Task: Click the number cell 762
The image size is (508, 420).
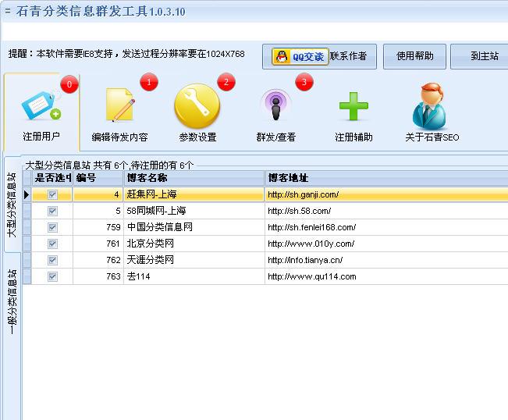Action: click(98, 260)
